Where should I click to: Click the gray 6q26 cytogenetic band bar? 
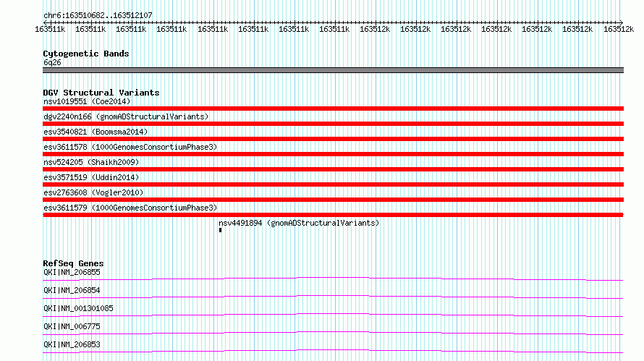click(x=333, y=70)
